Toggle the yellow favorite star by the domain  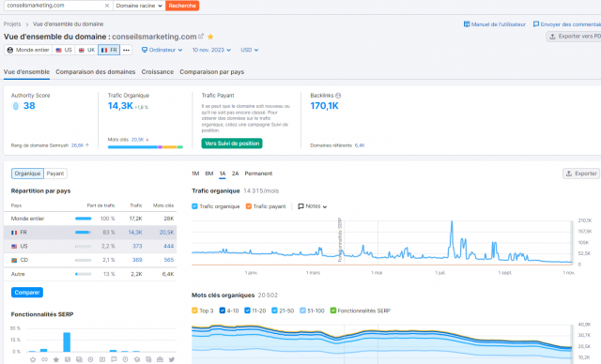(210, 37)
